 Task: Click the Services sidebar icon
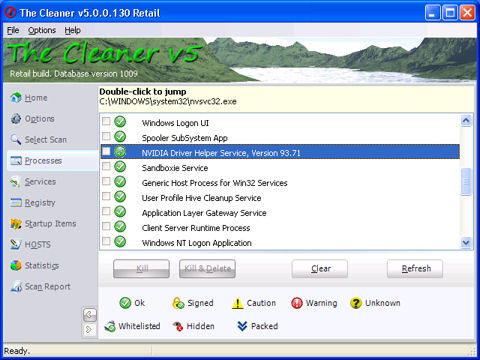tap(16, 182)
